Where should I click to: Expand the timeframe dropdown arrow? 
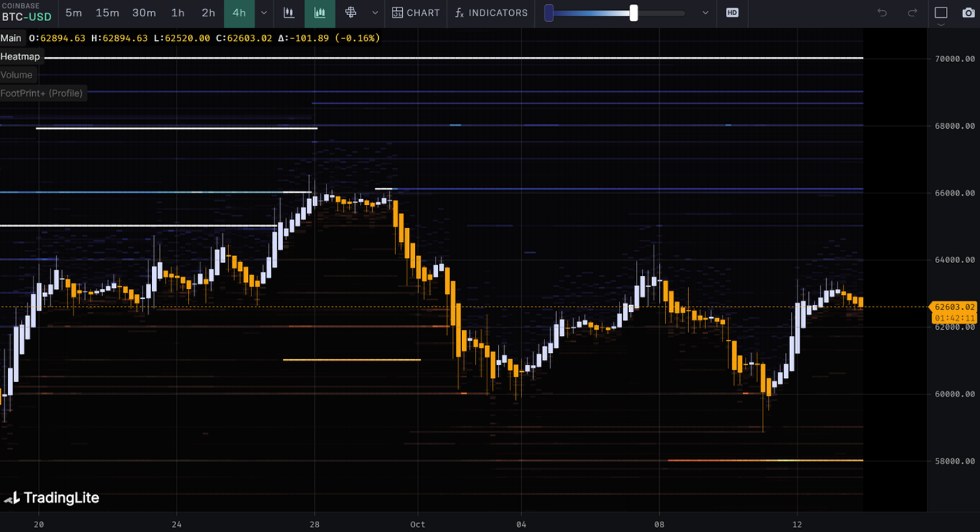tap(264, 13)
